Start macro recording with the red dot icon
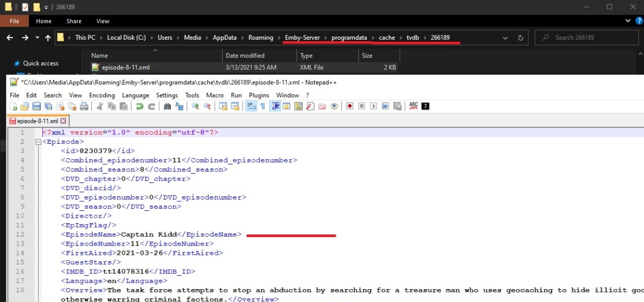 [x=349, y=106]
